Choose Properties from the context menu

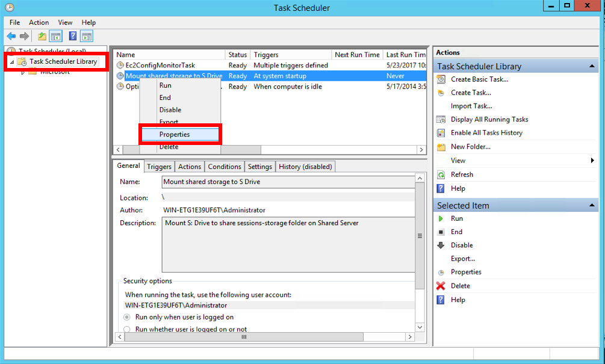[x=175, y=134]
